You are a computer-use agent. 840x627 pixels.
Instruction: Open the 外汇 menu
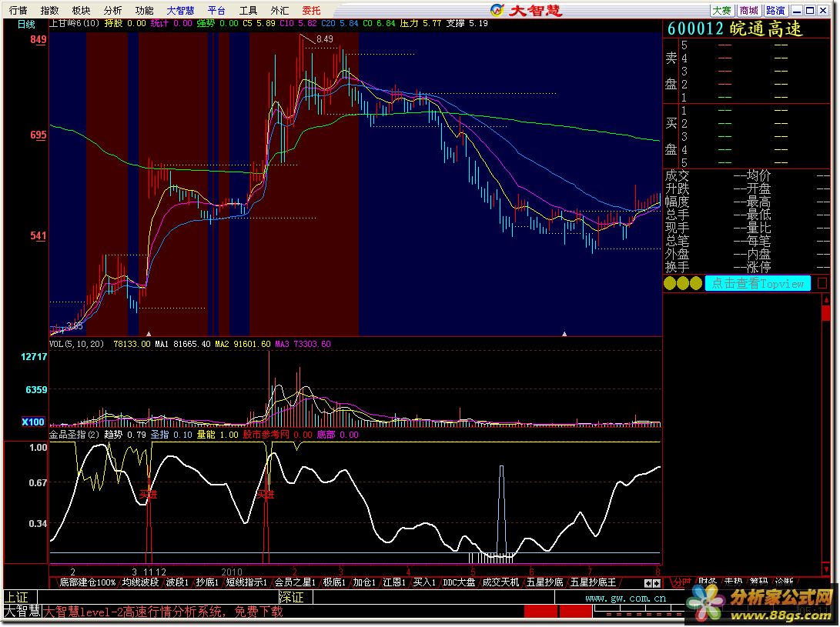click(x=279, y=10)
